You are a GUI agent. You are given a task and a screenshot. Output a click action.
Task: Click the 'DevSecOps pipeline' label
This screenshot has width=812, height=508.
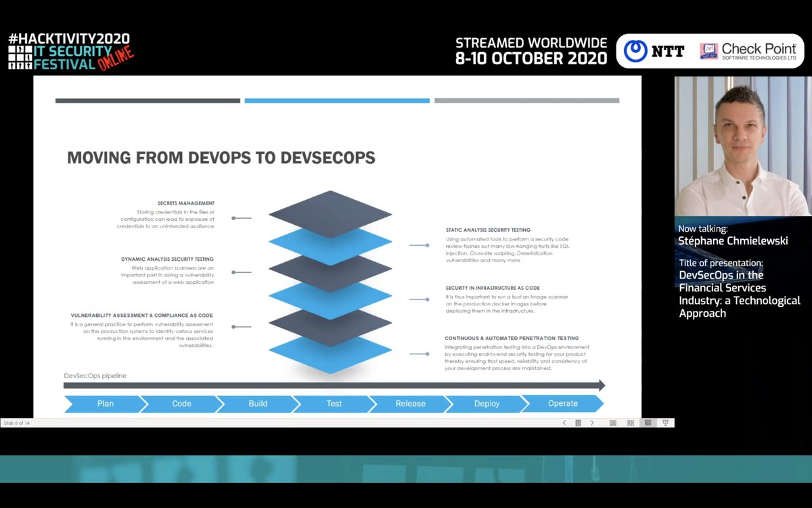(95, 376)
